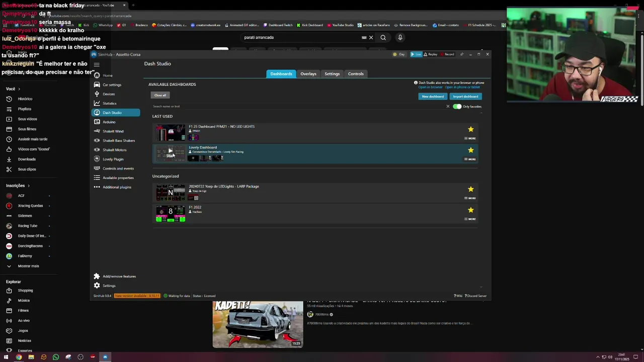Switch to the Overlays tab
The height and width of the screenshot is (362, 644).
(308, 74)
